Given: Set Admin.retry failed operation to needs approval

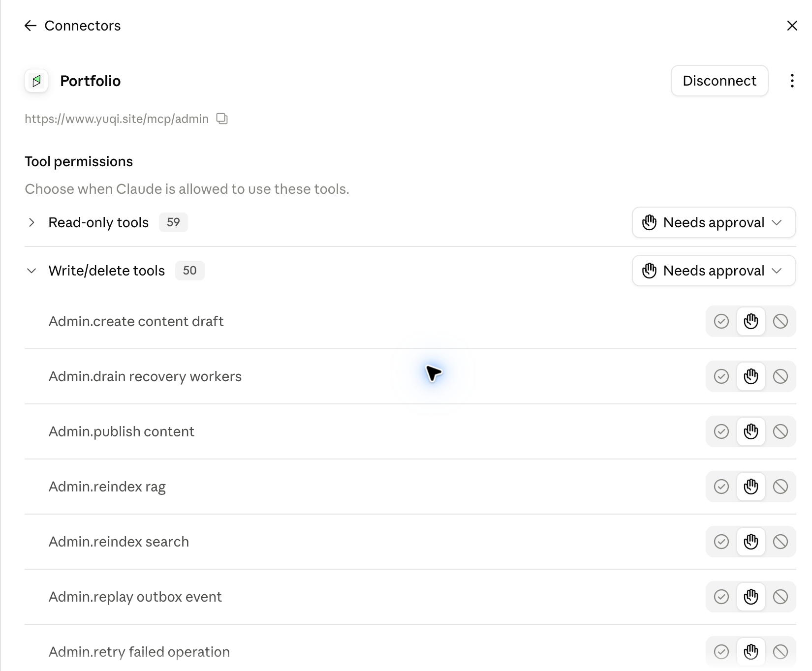Looking at the screenshot, I should (751, 652).
